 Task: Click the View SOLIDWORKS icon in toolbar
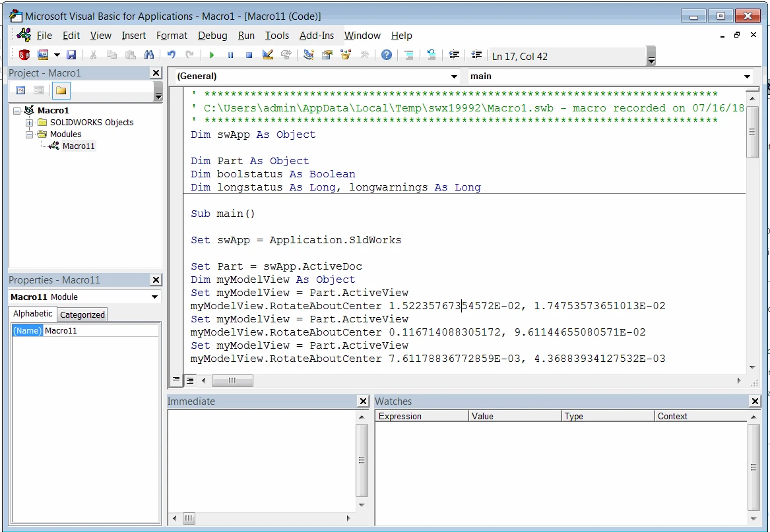[x=24, y=55]
